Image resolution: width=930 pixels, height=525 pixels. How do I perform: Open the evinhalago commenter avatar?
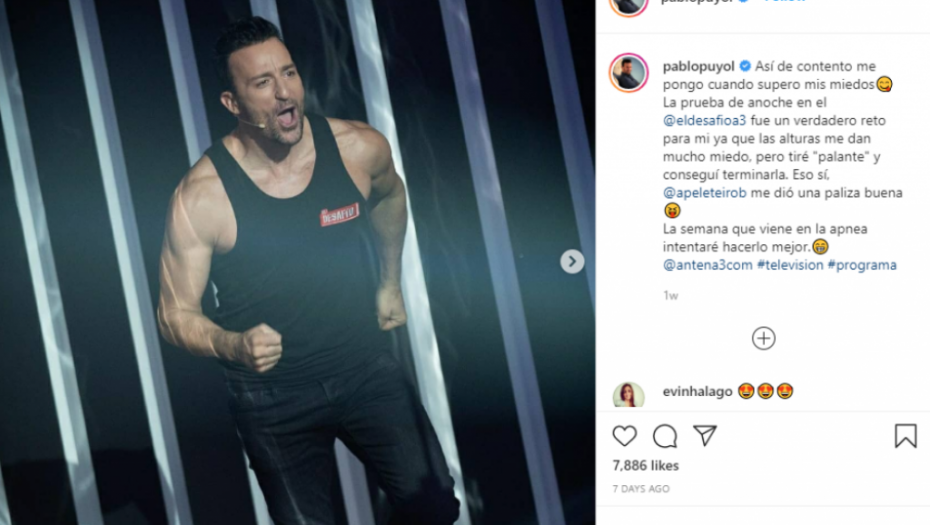tap(629, 394)
